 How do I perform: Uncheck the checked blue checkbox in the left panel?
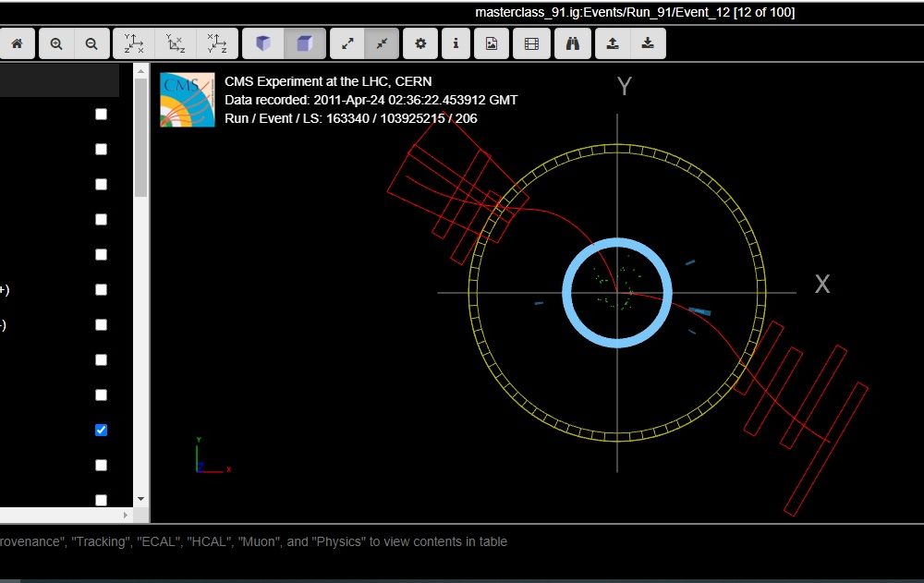[x=102, y=430]
